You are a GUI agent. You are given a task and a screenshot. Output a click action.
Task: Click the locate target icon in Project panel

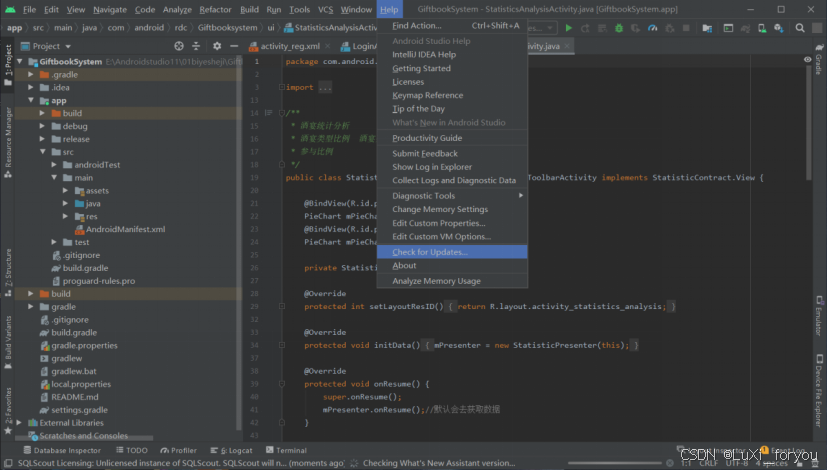(x=179, y=46)
